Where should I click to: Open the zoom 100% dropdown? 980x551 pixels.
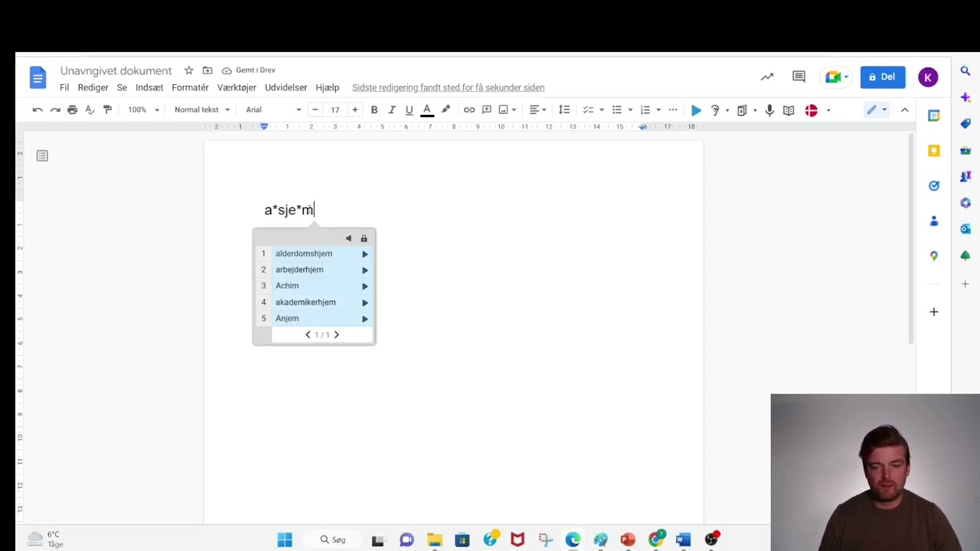[x=143, y=110]
